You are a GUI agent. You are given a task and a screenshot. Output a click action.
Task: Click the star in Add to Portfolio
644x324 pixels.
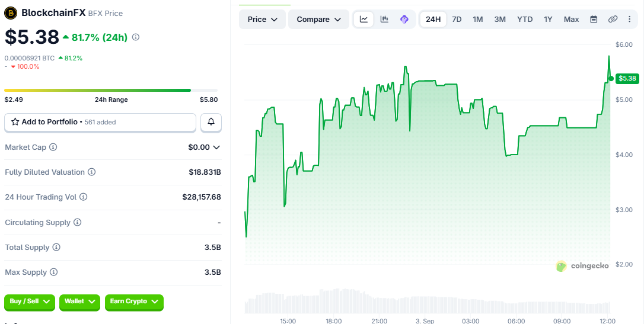(x=15, y=122)
